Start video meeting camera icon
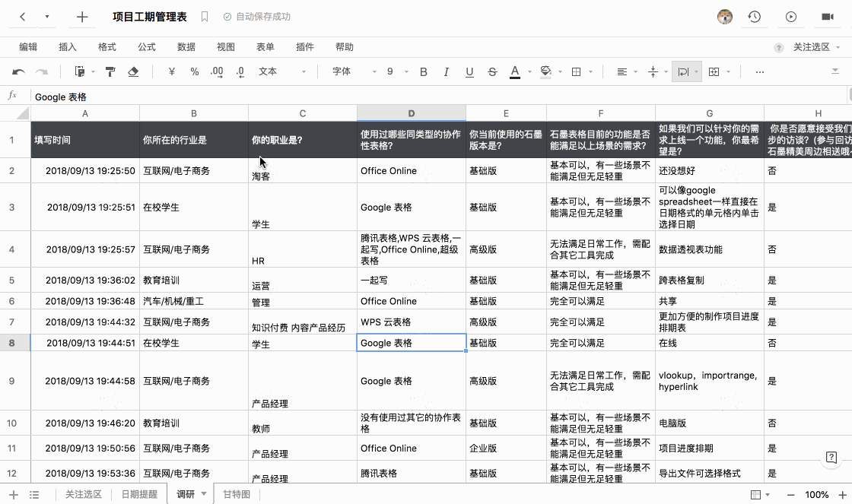Viewport: 852px width, 504px height. coord(828,17)
